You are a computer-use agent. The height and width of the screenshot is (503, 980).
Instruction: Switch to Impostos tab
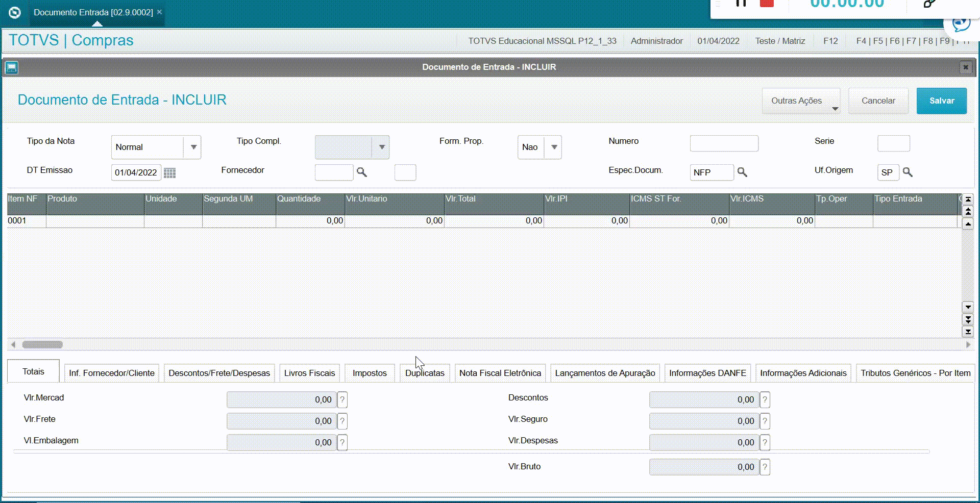click(370, 373)
